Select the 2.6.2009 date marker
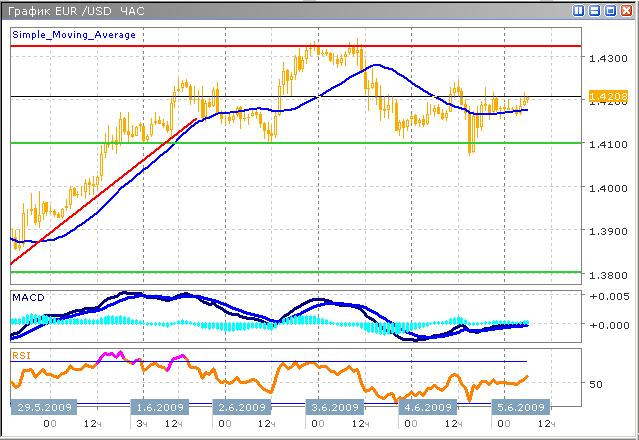The width and height of the screenshot is (639, 440). tap(242, 407)
